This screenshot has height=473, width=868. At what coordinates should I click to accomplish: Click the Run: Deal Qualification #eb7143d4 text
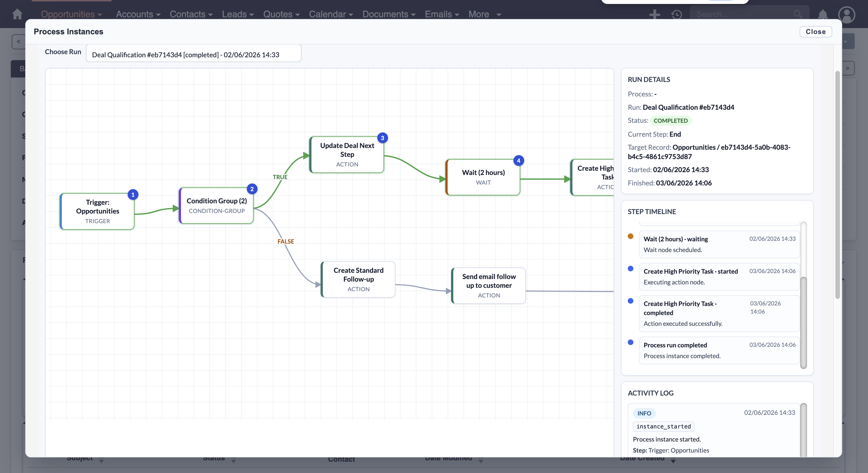681,107
